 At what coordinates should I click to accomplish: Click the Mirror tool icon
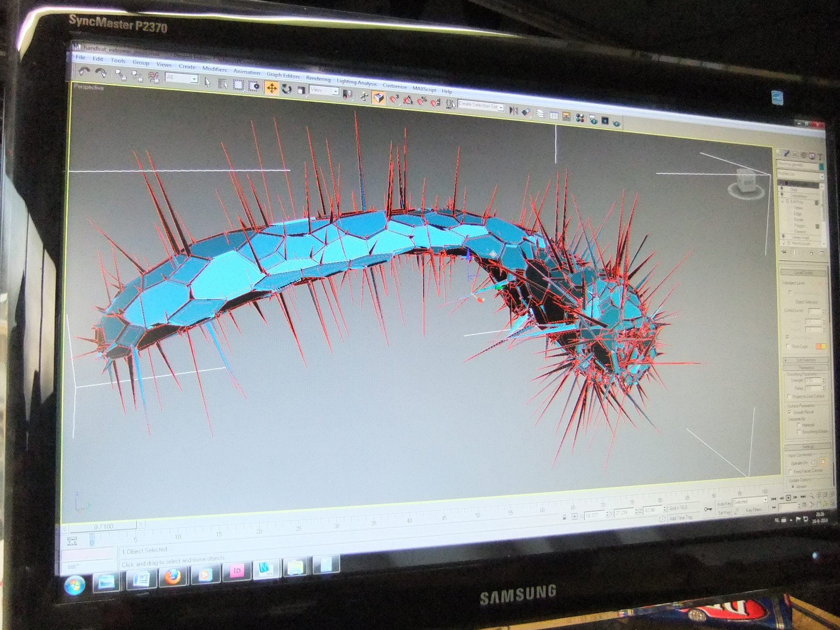(513, 110)
